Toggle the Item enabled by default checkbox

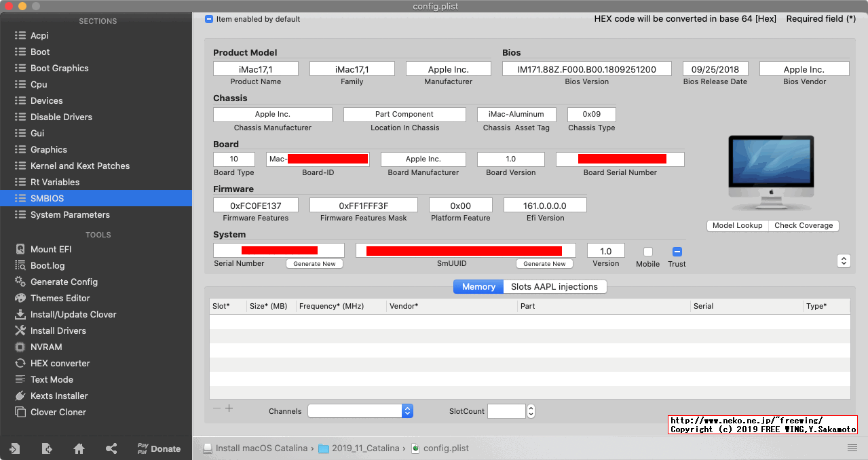208,20
